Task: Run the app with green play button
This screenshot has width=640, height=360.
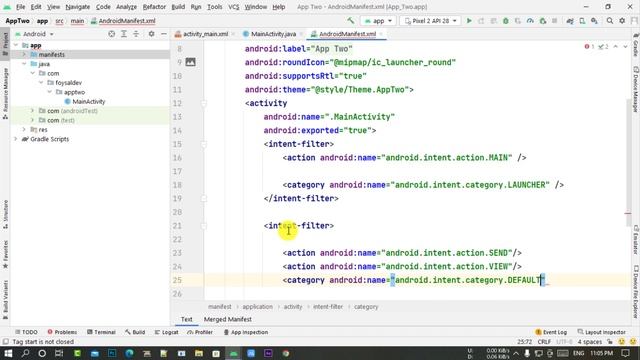Action: tap(469, 20)
